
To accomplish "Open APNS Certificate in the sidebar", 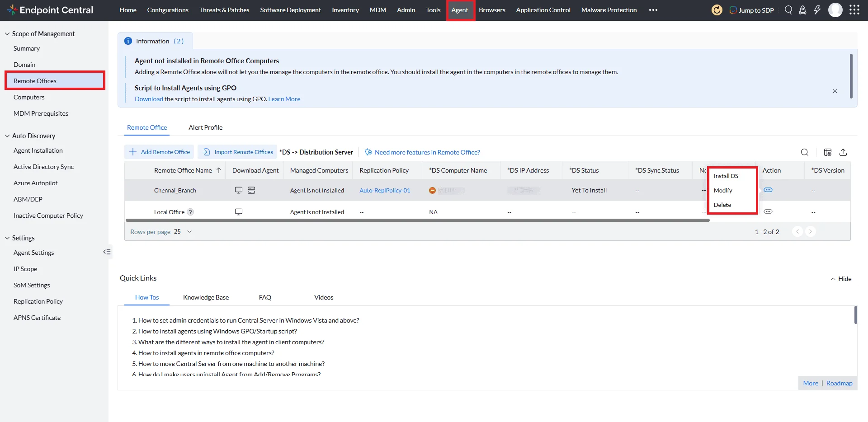I will tap(37, 318).
